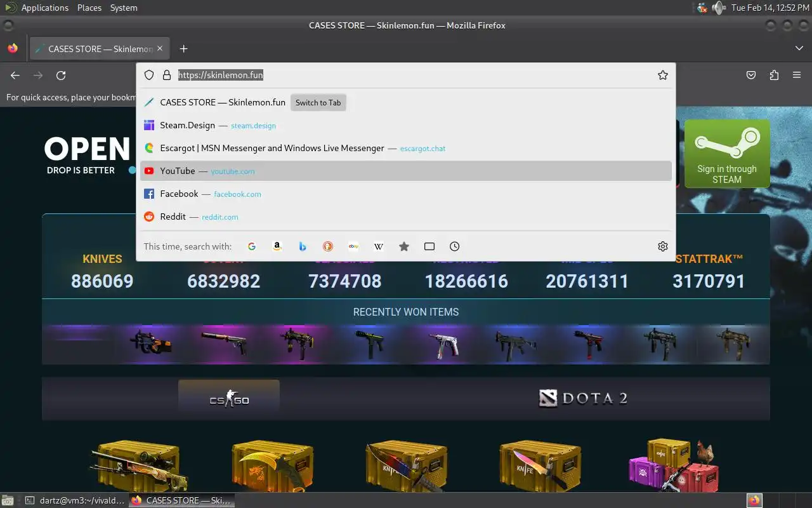The height and width of the screenshot is (508, 812).
Task: Search open tabs icon
Action: pos(429,246)
